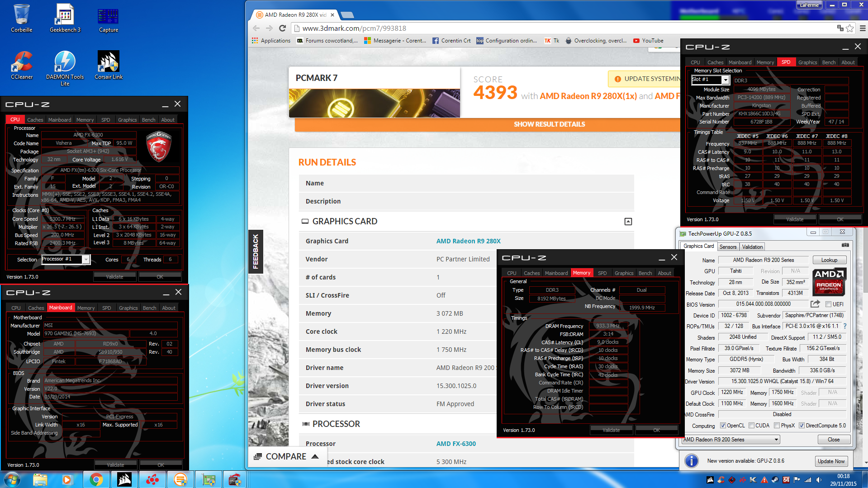This screenshot has height=488, width=868.
Task: Open Chrome from the taskbar
Action: tap(96, 479)
